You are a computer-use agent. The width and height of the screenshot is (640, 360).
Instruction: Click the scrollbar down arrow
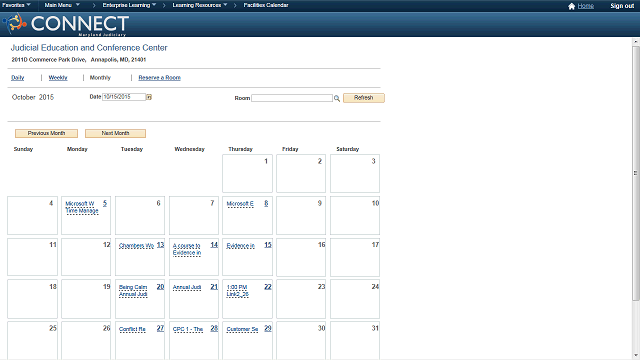636,356
